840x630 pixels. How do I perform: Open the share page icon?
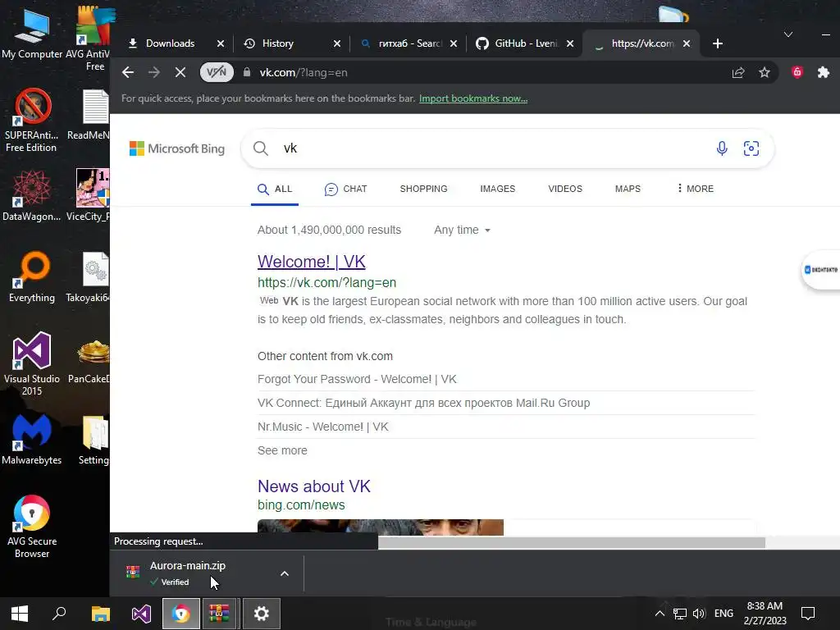(738, 72)
